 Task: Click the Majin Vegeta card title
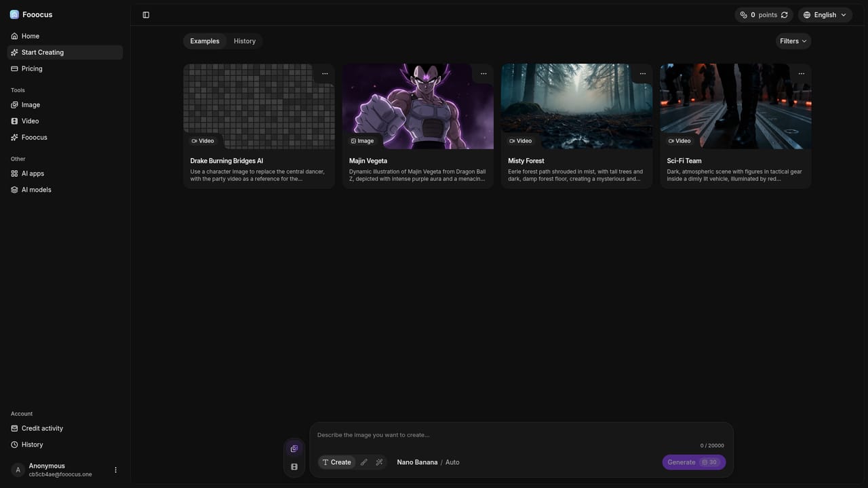pos(368,161)
